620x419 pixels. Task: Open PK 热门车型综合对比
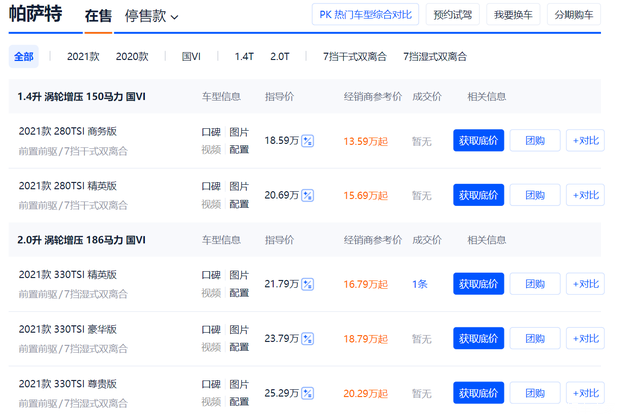click(x=365, y=15)
